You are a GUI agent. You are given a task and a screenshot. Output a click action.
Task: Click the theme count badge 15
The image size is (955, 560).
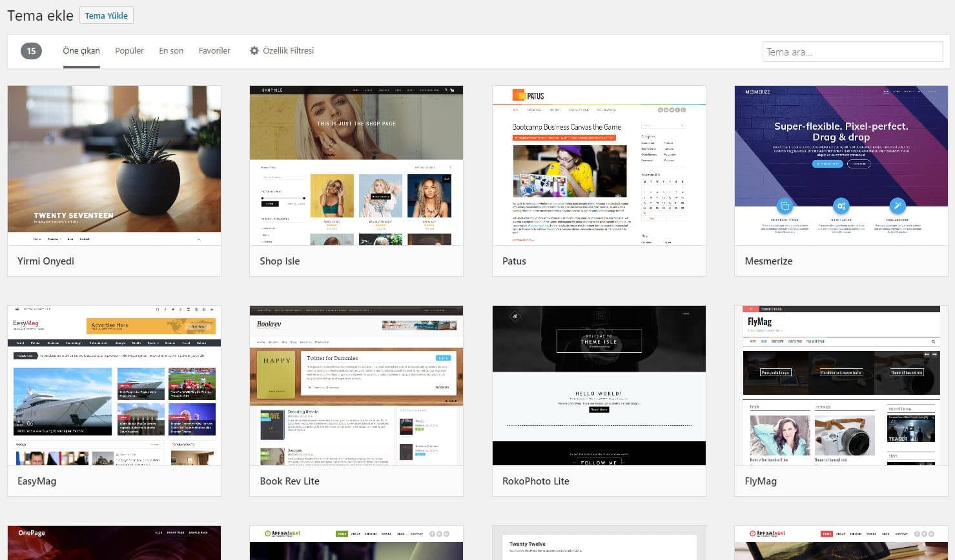pyautogui.click(x=31, y=51)
